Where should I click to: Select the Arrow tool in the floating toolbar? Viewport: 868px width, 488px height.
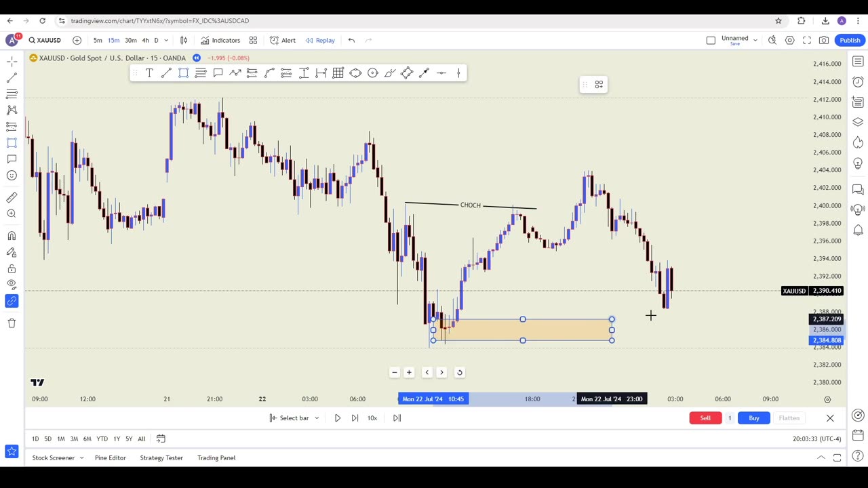pyautogui.click(x=424, y=73)
